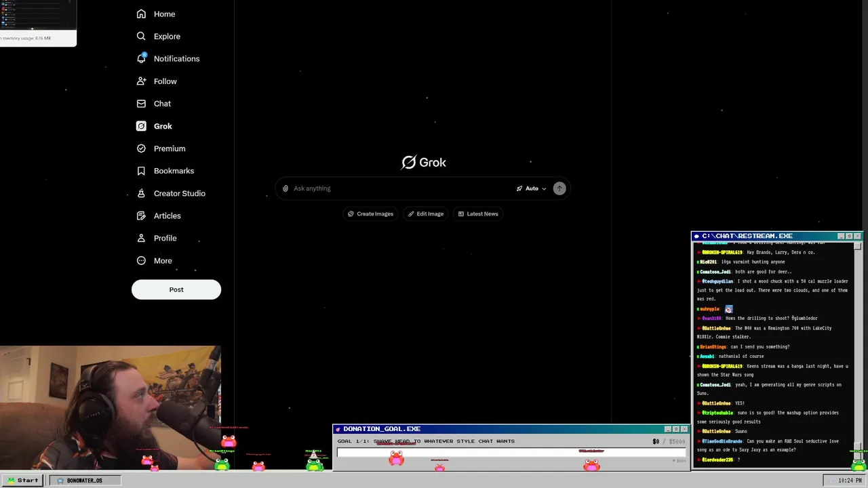Click the Follow person-plus icon
This screenshot has height=488, width=868.
(141, 81)
